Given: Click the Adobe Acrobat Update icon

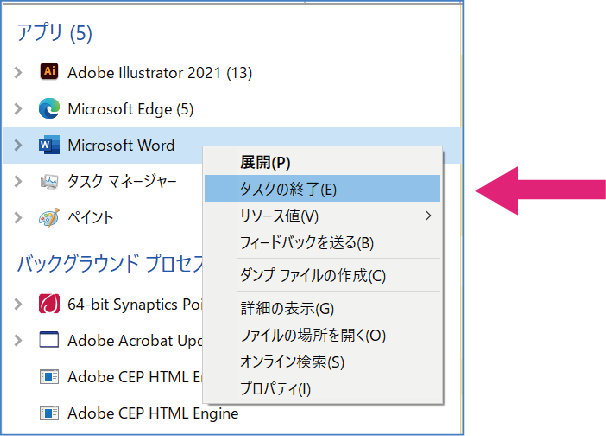Looking at the screenshot, I should click(x=49, y=339).
